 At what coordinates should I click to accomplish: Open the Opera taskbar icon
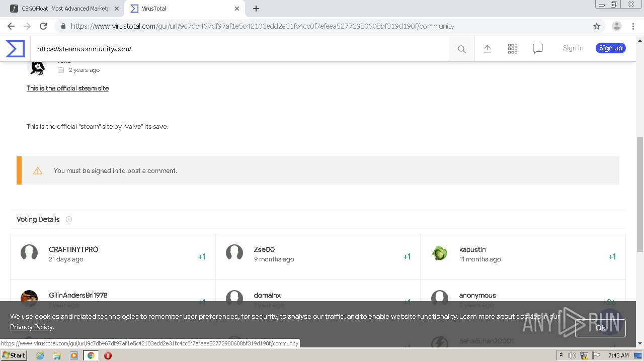tap(108, 355)
